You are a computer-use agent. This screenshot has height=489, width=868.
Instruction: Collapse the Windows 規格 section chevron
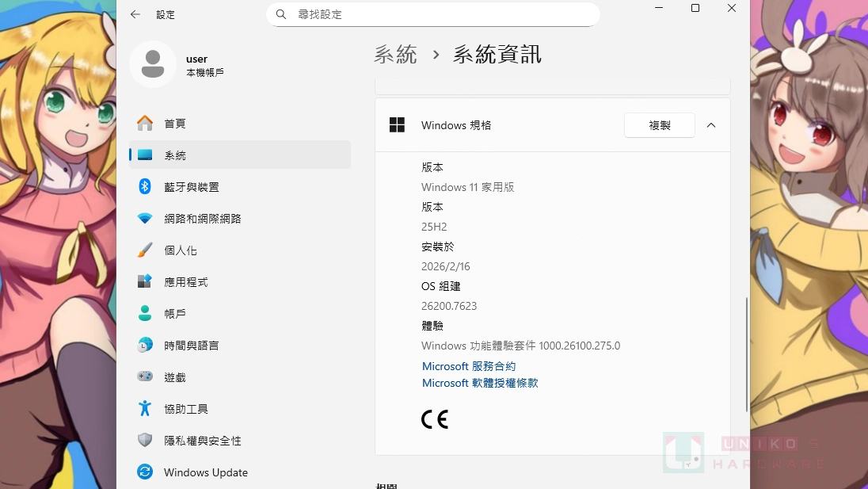711,125
